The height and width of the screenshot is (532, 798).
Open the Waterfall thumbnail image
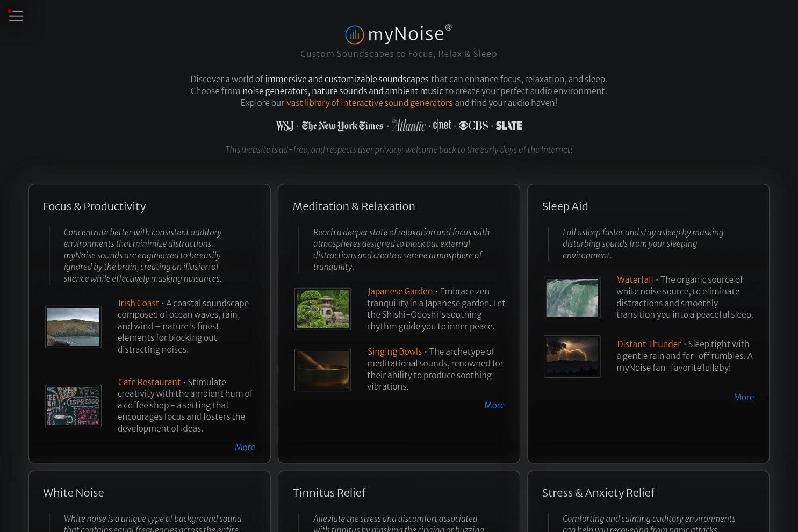[572, 298]
